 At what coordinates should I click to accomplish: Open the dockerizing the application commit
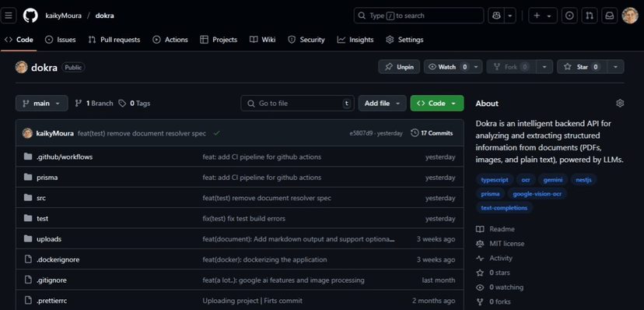click(264, 259)
